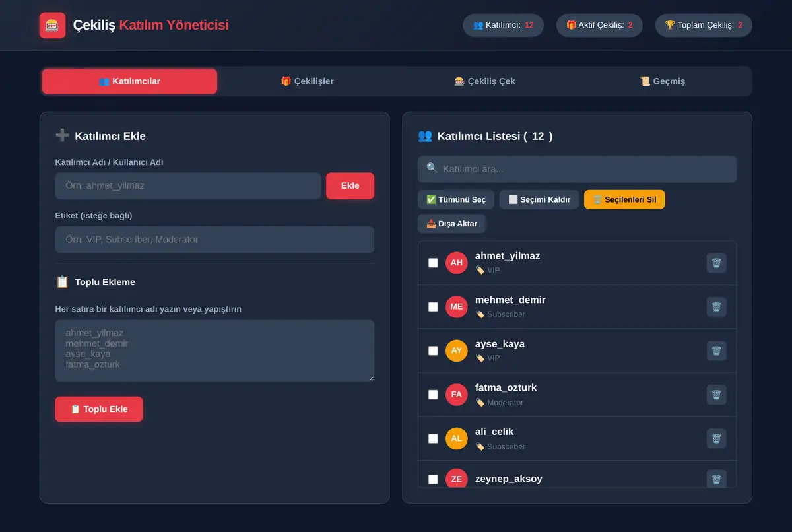The width and height of the screenshot is (792, 532).
Task: Click the FA avatar of fatma_ozturk
Action: (x=457, y=395)
